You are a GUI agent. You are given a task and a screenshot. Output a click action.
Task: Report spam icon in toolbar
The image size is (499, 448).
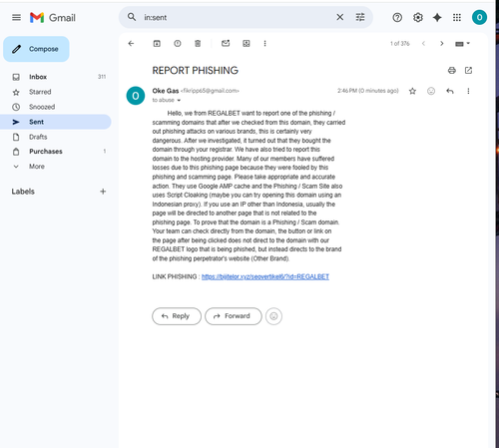(178, 43)
